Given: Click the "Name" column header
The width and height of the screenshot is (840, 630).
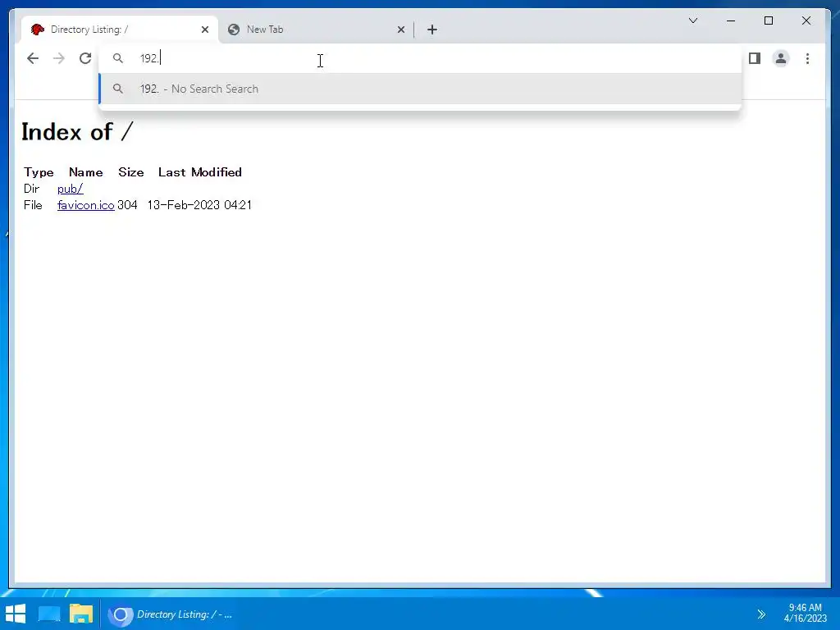Looking at the screenshot, I should tap(85, 172).
